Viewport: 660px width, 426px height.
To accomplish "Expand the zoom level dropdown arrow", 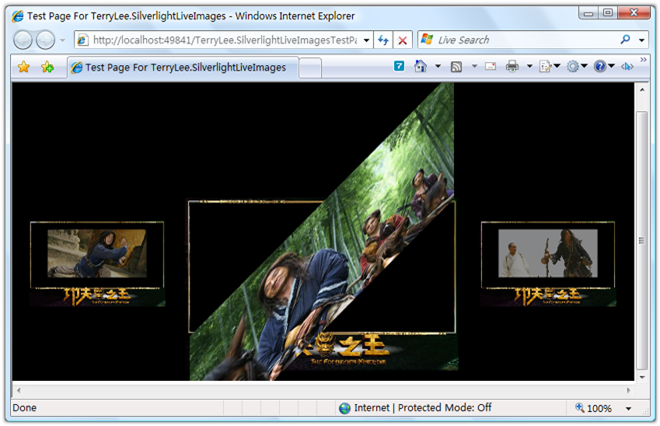I will [628, 408].
